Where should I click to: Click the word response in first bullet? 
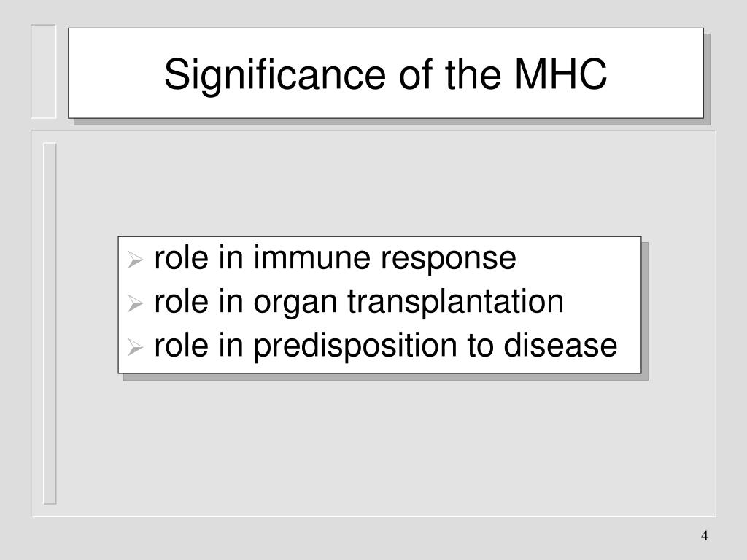pyautogui.click(x=449, y=260)
